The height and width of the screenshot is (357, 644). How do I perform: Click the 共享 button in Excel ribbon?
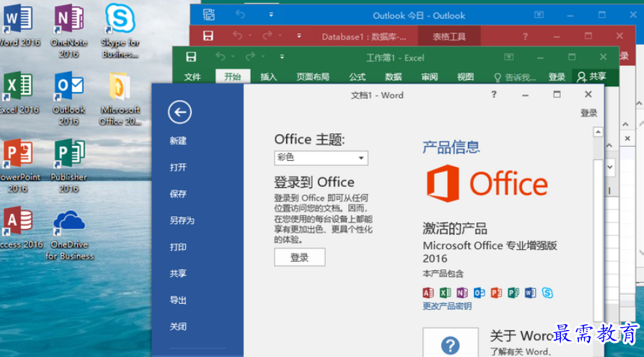tap(592, 77)
